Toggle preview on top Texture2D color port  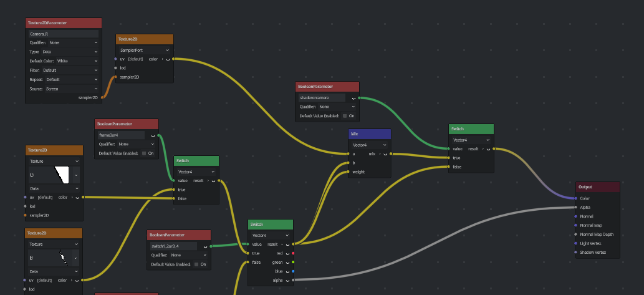[x=168, y=59]
